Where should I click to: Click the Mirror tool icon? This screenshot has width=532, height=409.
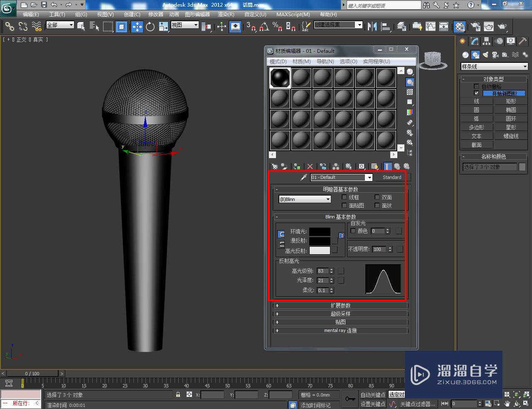coord(372,27)
